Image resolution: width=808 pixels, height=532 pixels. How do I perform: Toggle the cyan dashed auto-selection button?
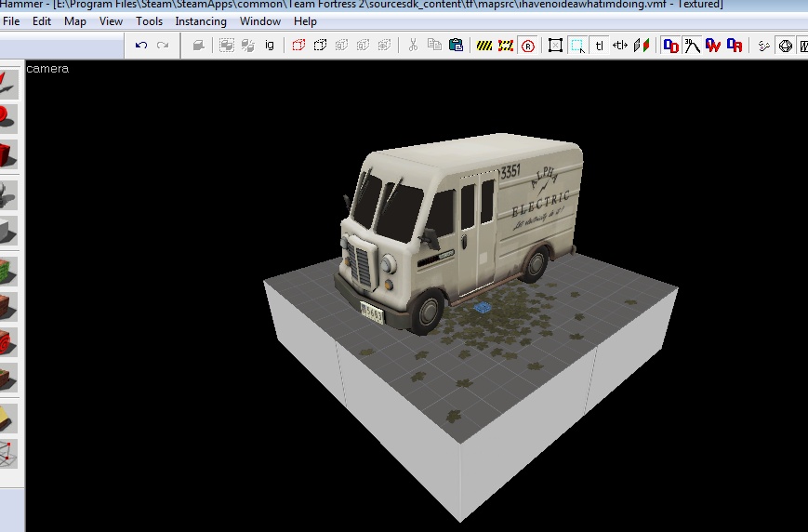(577, 46)
